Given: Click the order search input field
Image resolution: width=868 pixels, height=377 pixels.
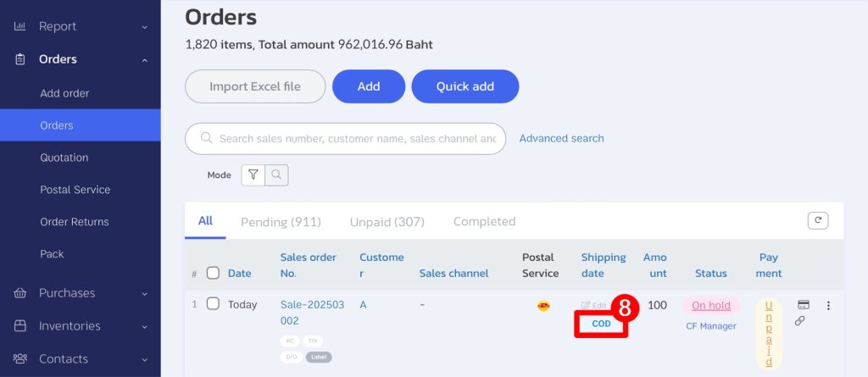Looking at the screenshot, I should pos(346,138).
